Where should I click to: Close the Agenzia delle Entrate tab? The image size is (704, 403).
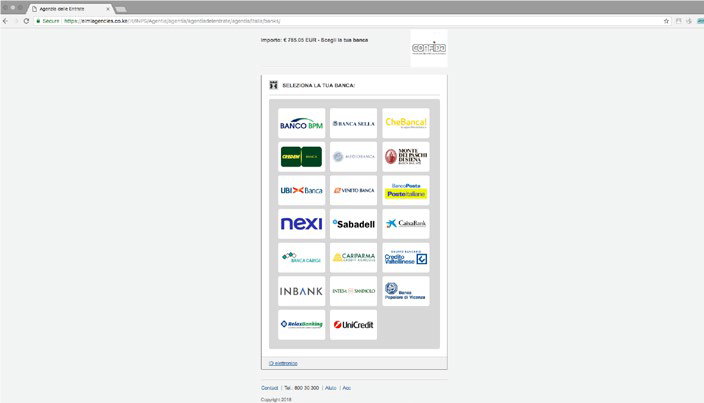(x=108, y=9)
